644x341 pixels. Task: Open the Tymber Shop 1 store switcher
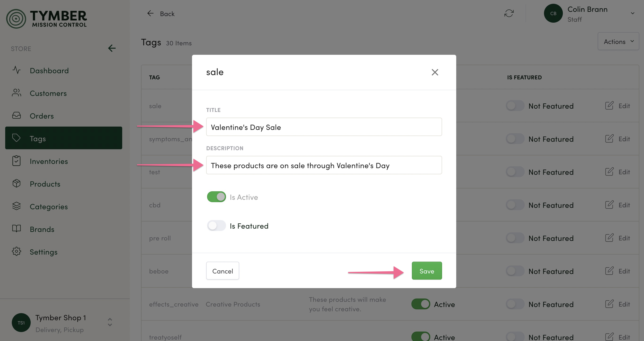click(110, 322)
